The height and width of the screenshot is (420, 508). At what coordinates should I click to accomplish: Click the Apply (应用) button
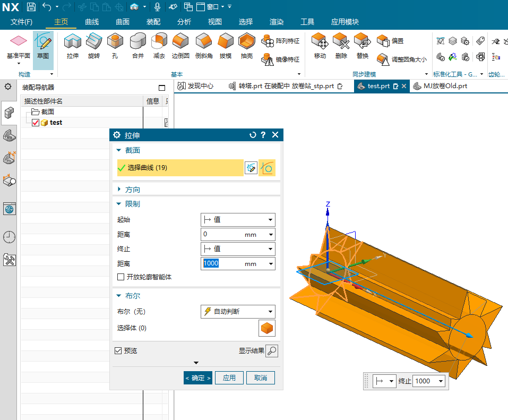tap(229, 378)
